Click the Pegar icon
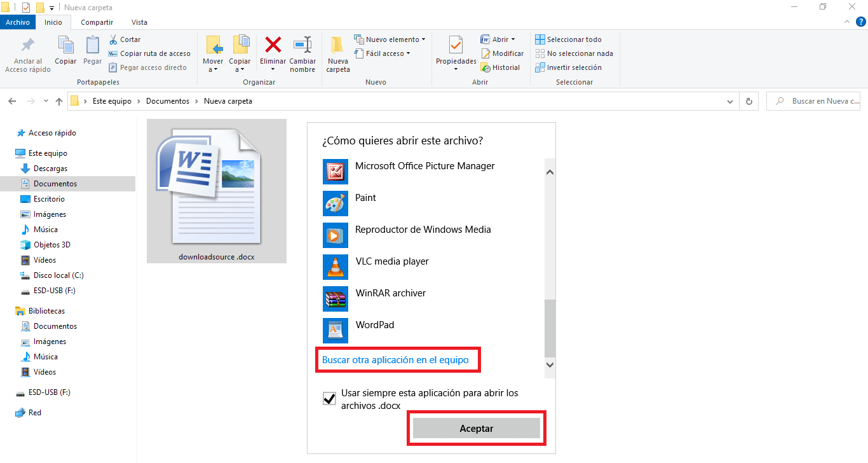Viewport: 868px width, 463px height. (93, 45)
